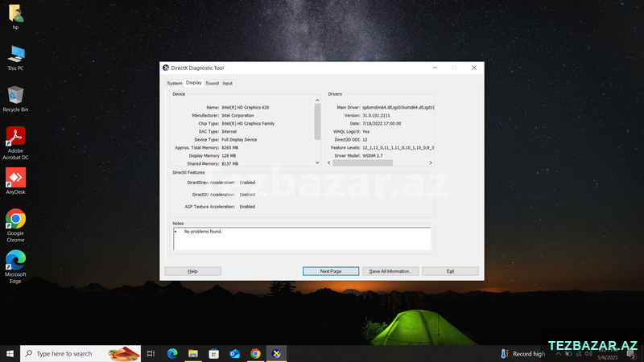Image resolution: width=644 pixels, height=362 pixels.
Task: Click the Exit button
Action: tap(450, 271)
